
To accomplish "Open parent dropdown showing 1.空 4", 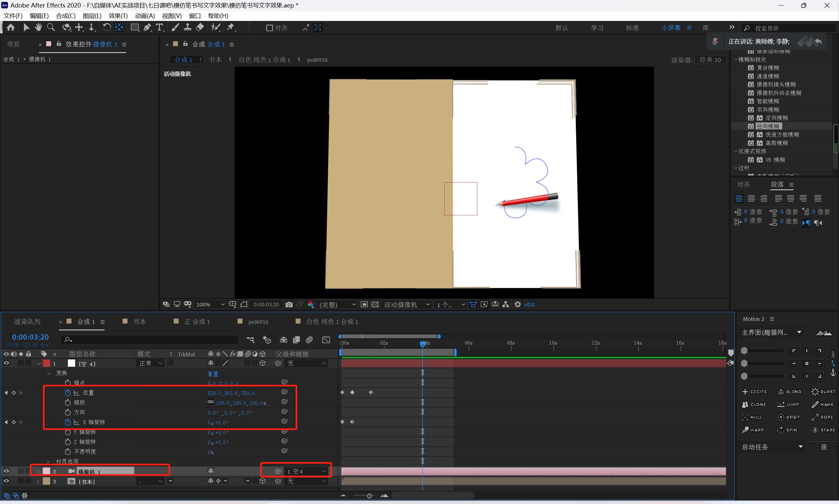I will pos(306,471).
